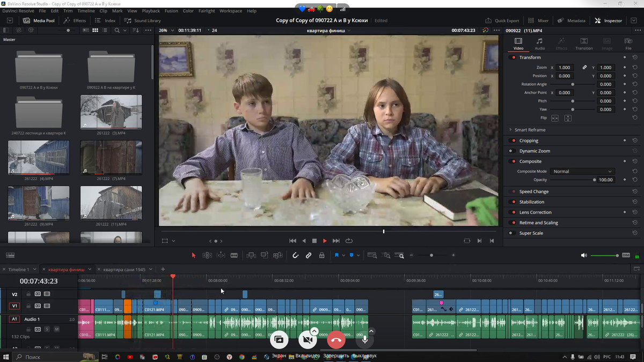Viewport: 644px width, 362px height.
Task: Adjust green monitor volume slider
Action: pyautogui.click(x=605, y=255)
